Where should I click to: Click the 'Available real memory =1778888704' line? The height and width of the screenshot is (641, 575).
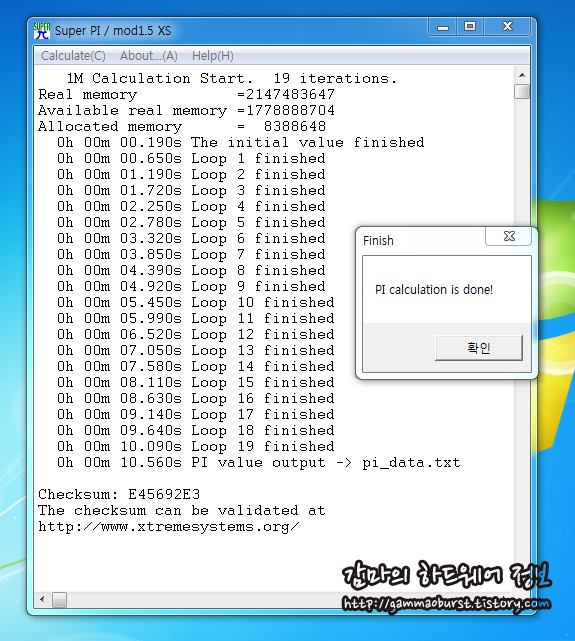coord(186,110)
